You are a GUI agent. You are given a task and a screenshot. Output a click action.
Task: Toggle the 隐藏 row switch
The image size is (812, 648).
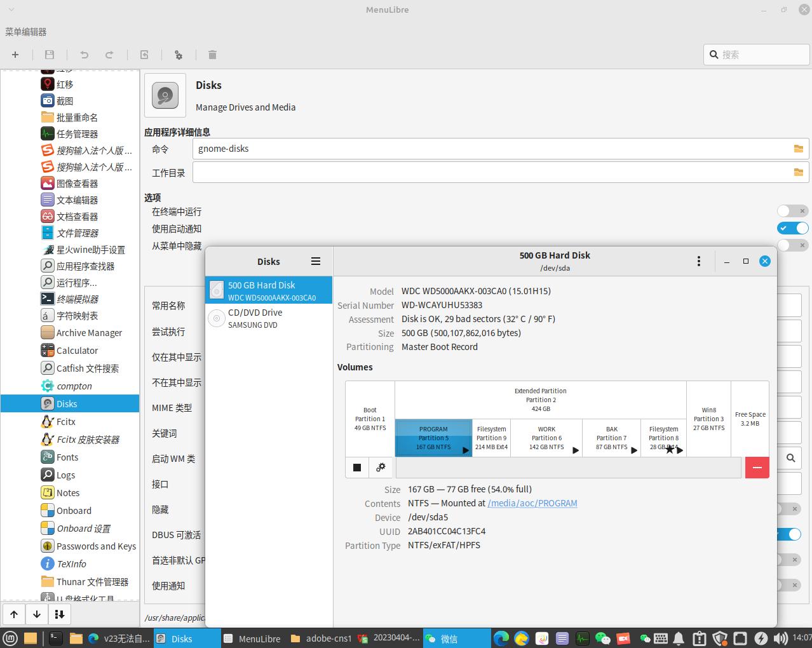click(x=789, y=509)
